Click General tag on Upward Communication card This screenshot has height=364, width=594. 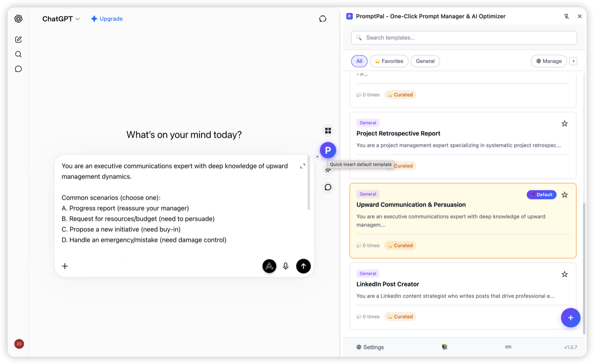coord(368,194)
